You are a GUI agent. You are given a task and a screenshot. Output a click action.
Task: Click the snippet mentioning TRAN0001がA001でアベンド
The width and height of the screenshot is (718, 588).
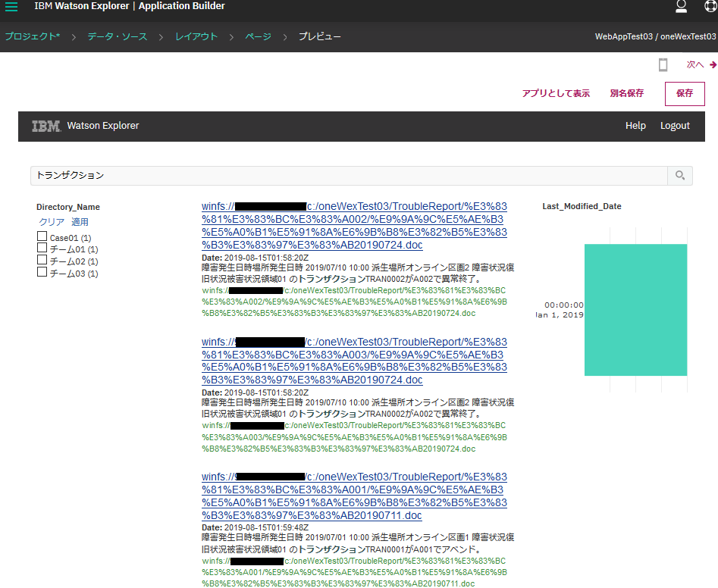click(x=358, y=543)
